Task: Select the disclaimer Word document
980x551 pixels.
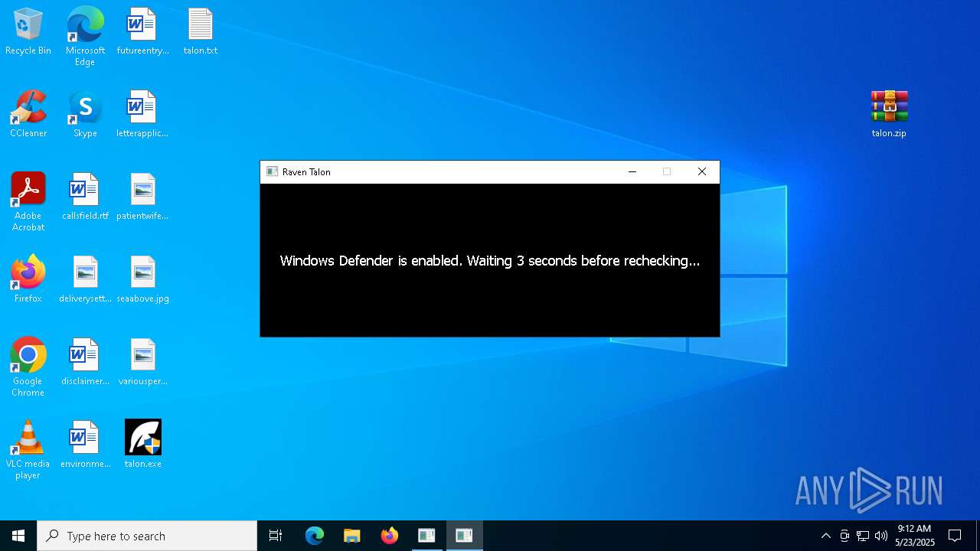Action: pyautogui.click(x=85, y=363)
